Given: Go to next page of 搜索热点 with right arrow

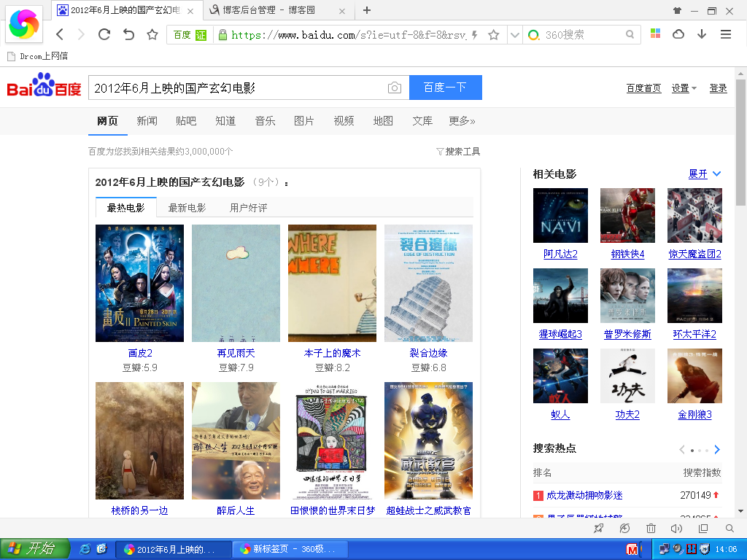Looking at the screenshot, I should click(717, 449).
